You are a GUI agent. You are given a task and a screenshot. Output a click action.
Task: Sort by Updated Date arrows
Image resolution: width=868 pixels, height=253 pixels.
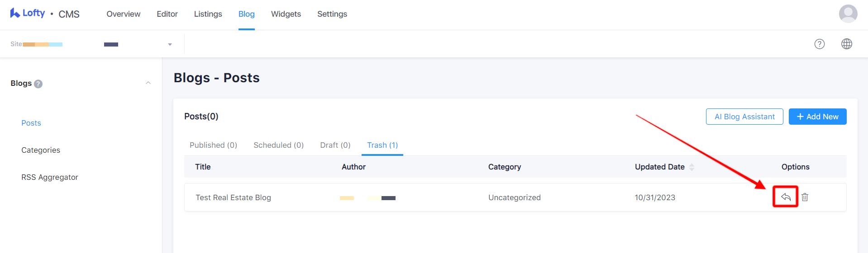pyautogui.click(x=692, y=167)
